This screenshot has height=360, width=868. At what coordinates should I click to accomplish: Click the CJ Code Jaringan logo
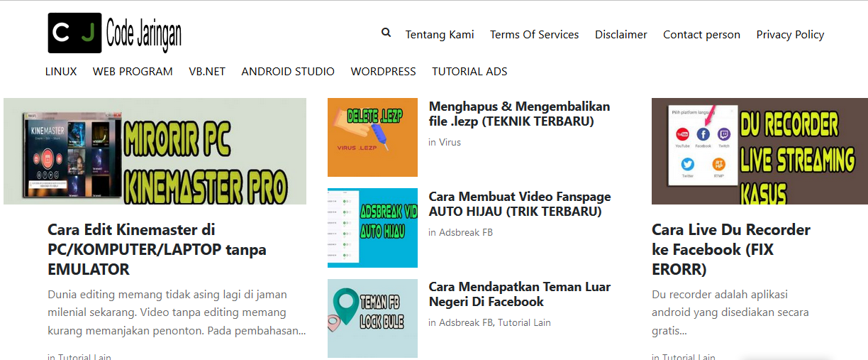(115, 33)
